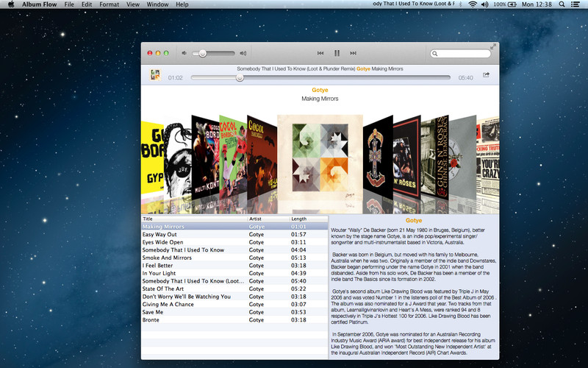Click the orange Gotye in now-playing title
This screenshot has width=588, height=368.
click(363, 68)
